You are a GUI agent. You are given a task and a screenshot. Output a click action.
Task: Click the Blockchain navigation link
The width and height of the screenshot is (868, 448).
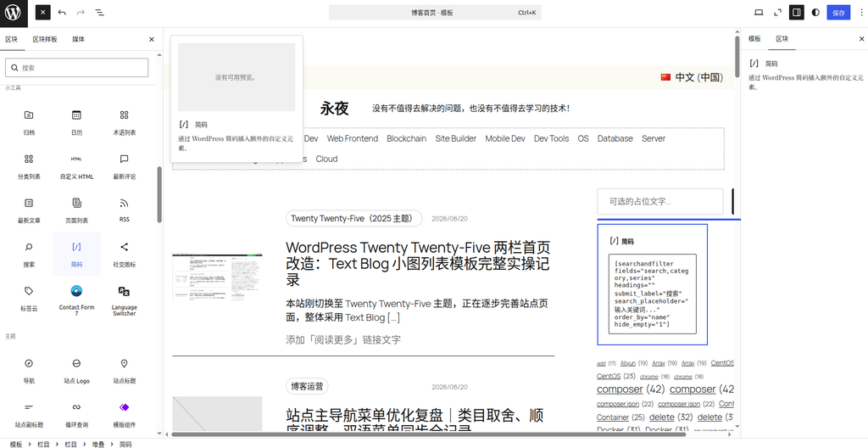(406, 138)
